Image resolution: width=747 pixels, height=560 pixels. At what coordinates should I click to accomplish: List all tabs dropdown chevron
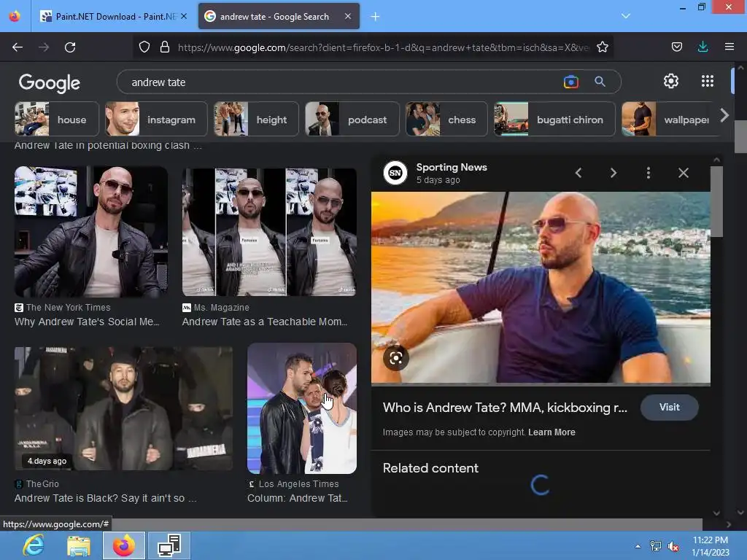click(626, 16)
